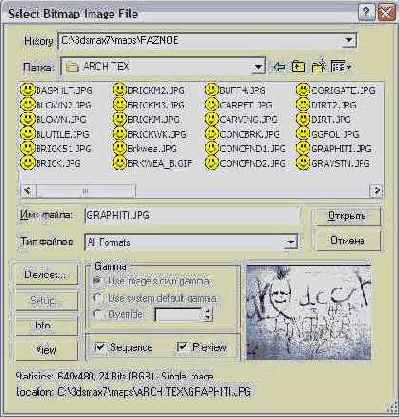Click the file name input field
Image resolution: width=399 pixels, height=417 pixels.
(192, 215)
